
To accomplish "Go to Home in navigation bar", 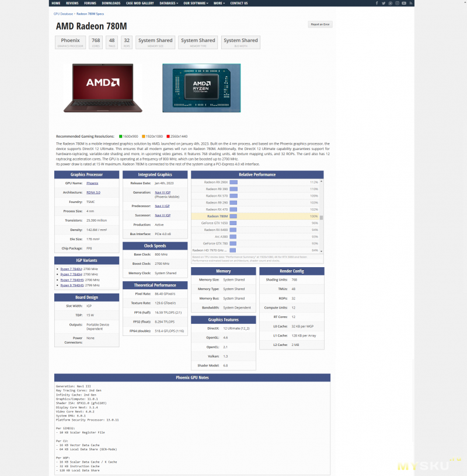I will point(56,3).
